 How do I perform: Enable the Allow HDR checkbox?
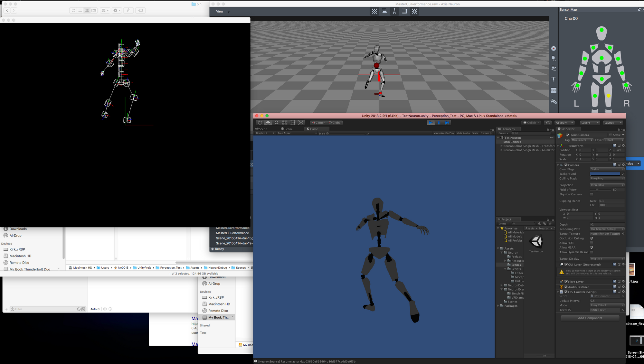coord(592,243)
